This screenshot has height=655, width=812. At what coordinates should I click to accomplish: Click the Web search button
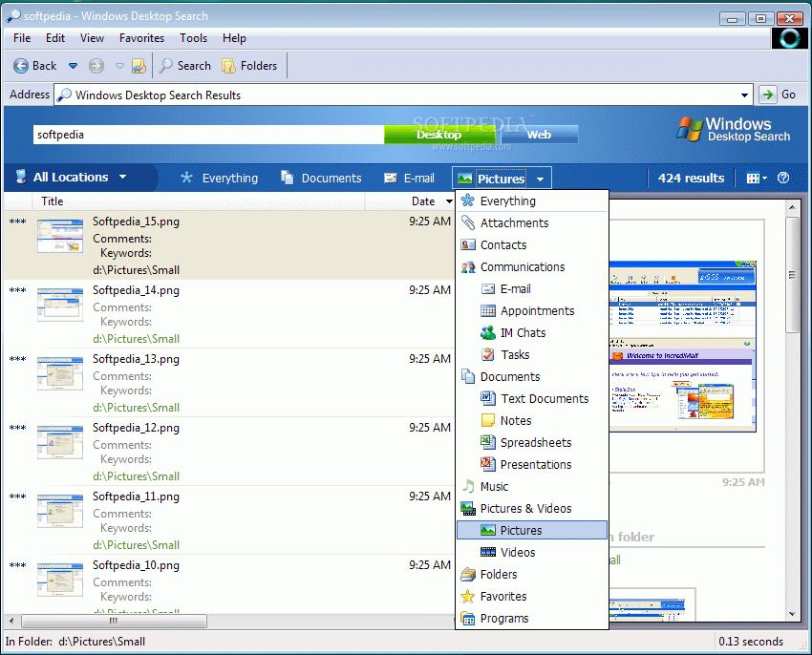tap(539, 135)
